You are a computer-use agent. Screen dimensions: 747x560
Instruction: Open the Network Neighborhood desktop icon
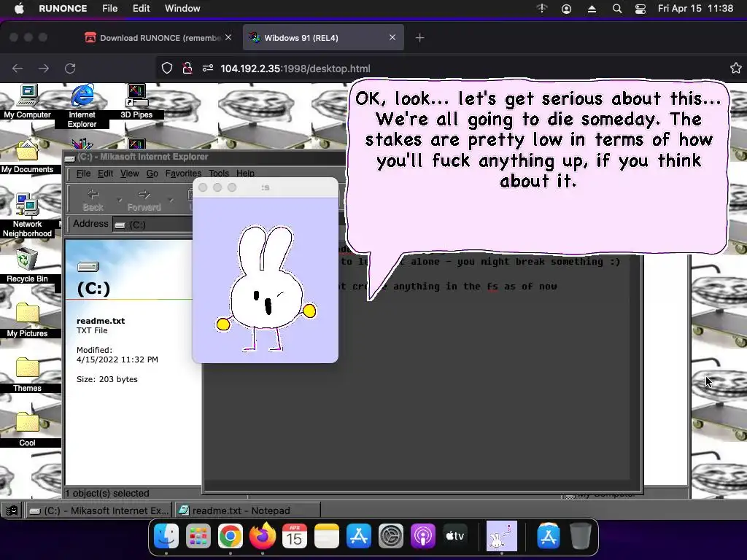(27, 215)
